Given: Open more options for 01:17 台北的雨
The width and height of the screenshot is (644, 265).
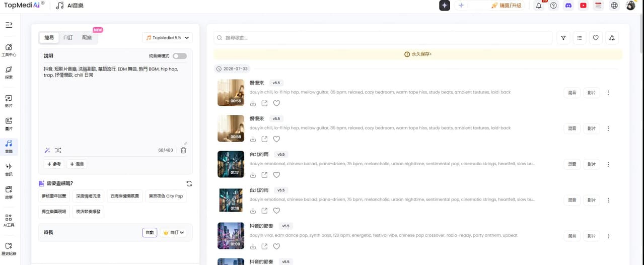Looking at the screenshot, I should (x=608, y=164).
